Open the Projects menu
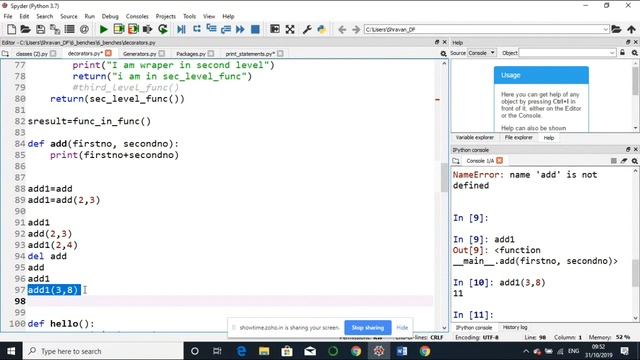Image resolution: width=640 pixels, height=360 pixels. coord(165,16)
